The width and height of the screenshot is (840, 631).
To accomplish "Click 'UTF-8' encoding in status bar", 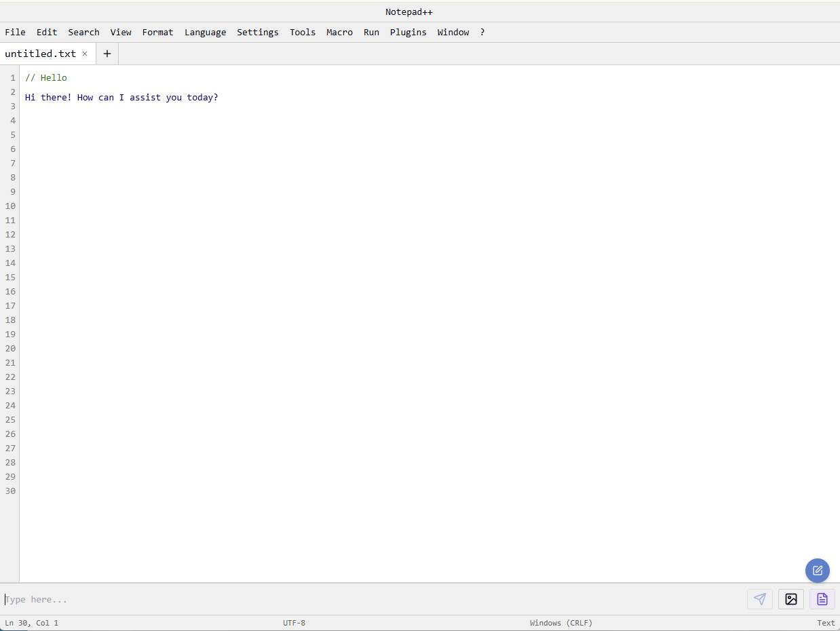I will coord(294,623).
